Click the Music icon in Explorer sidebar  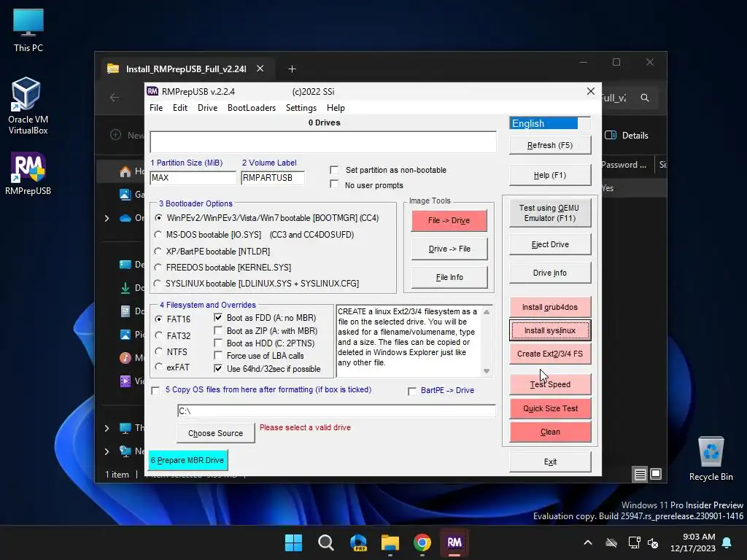(125, 357)
